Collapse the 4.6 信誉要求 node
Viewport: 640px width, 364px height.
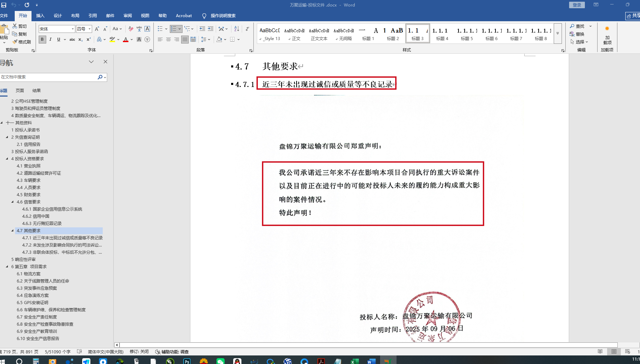[x=13, y=202]
